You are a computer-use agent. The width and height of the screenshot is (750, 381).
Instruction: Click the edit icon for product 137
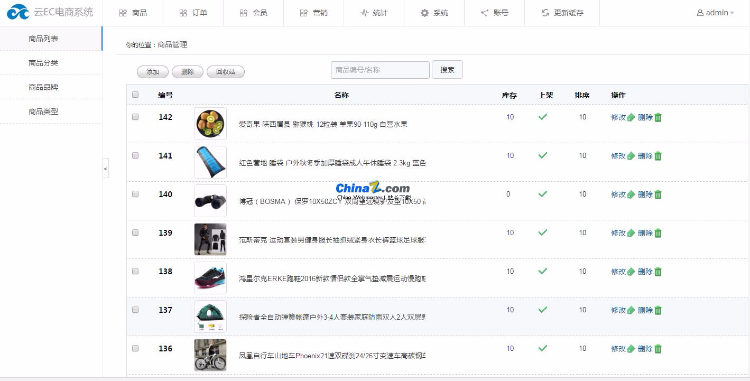tap(631, 310)
